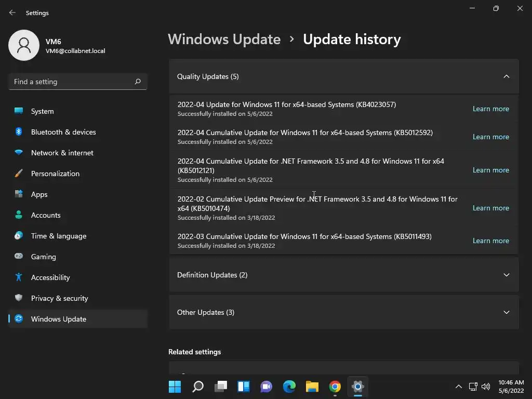Viewport: 532px width, 399px height.
Task: Learn more about KB5012592 cumulative update
Action: click(x=490, y=137)
